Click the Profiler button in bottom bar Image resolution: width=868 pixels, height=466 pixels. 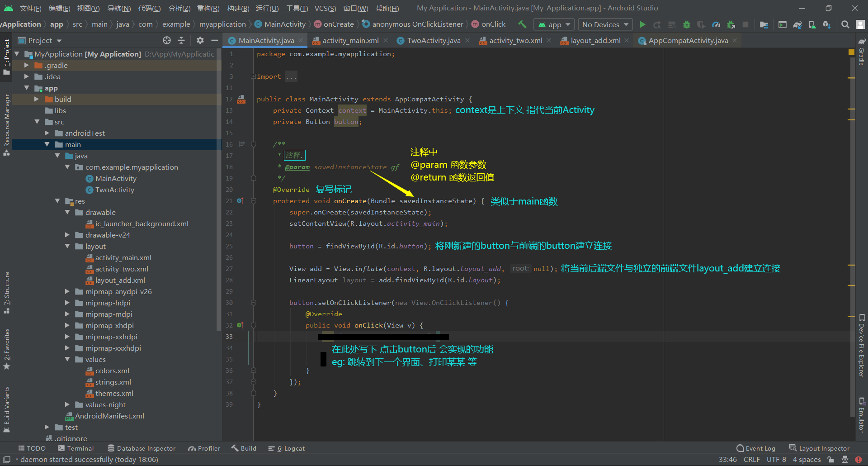[x=204, y=448]
